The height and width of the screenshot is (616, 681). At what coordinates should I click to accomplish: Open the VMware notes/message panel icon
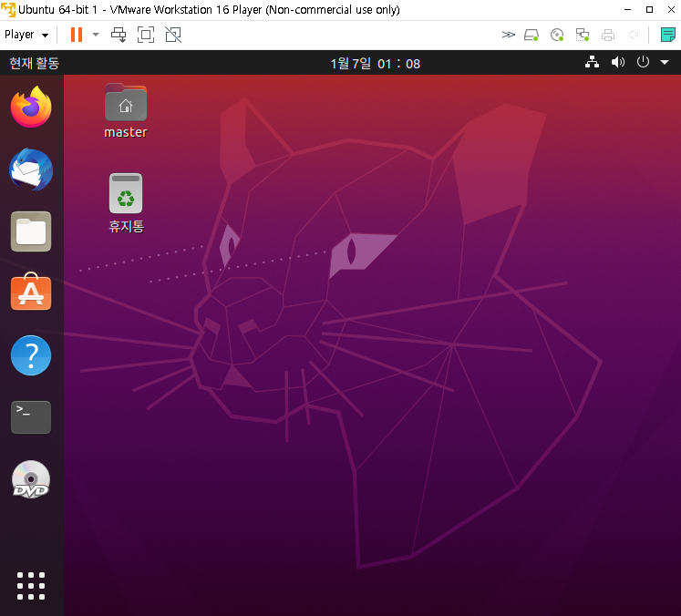(667, 35)
